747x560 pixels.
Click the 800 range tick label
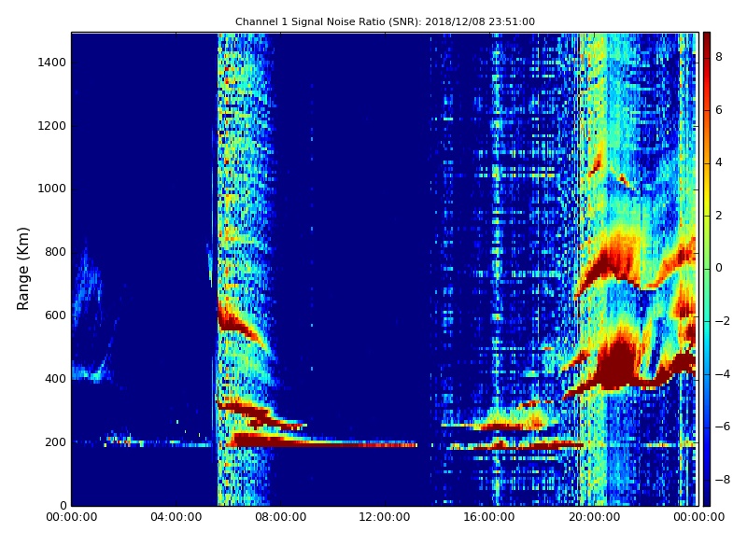(x=55, y=252)
